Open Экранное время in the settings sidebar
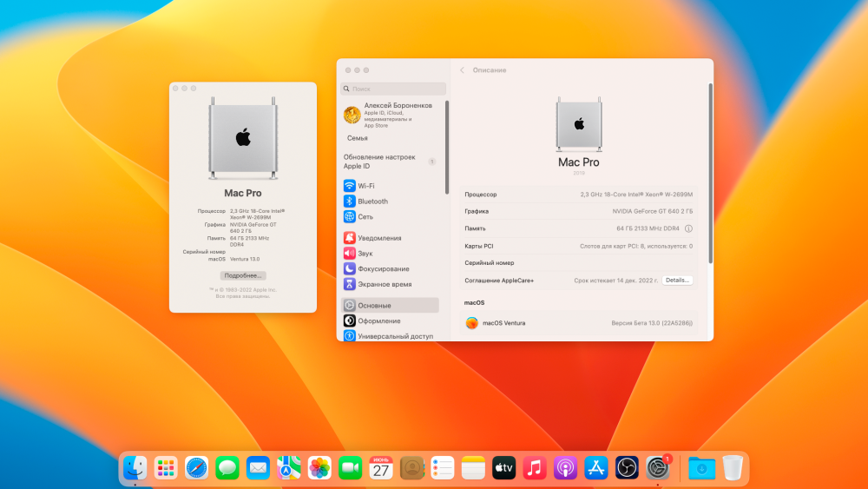 [x=391, y=285]
